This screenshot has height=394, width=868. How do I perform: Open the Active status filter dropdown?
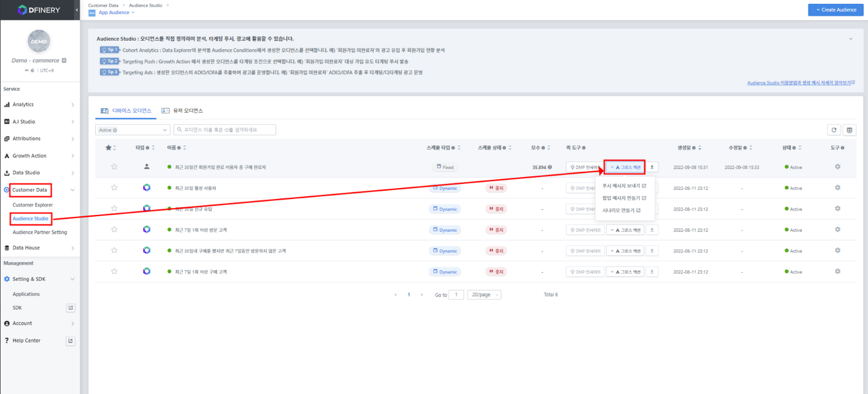133,130
